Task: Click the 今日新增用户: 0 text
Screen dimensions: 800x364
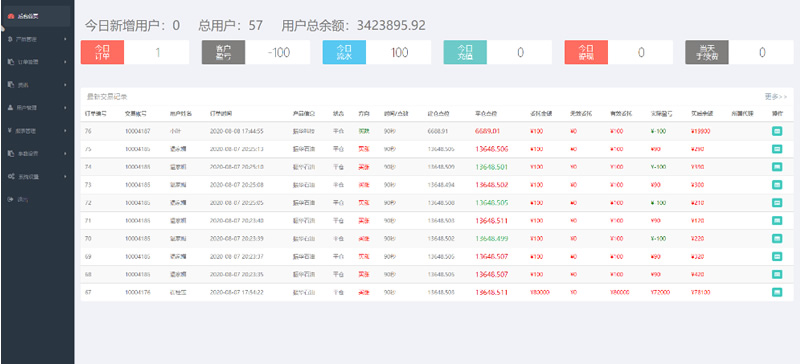Action: 132,26
